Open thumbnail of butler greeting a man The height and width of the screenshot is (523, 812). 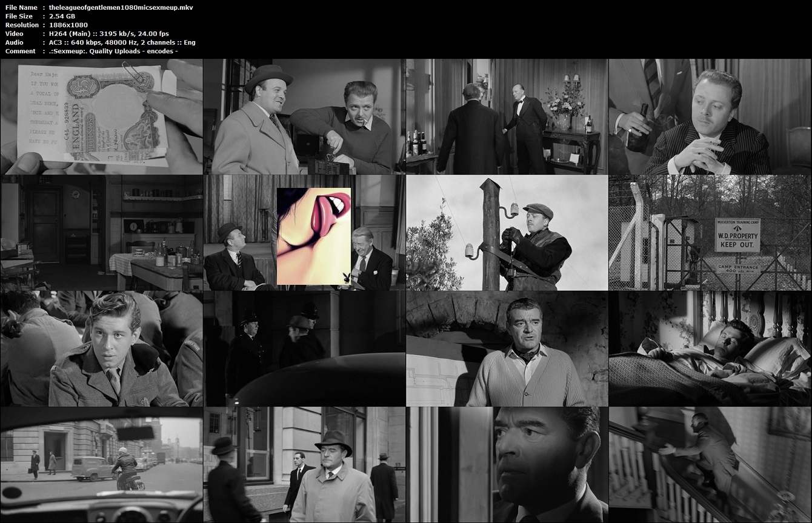click(507, 116)
